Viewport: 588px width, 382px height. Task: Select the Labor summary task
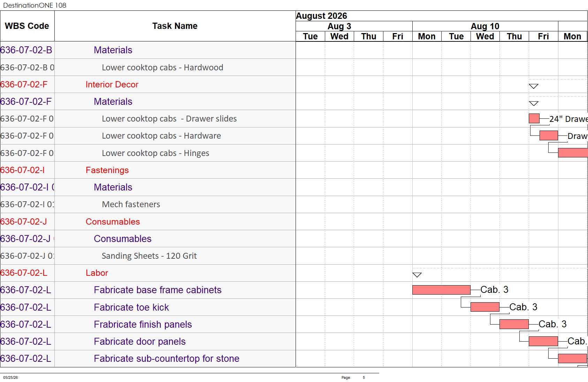click(97, 273)
